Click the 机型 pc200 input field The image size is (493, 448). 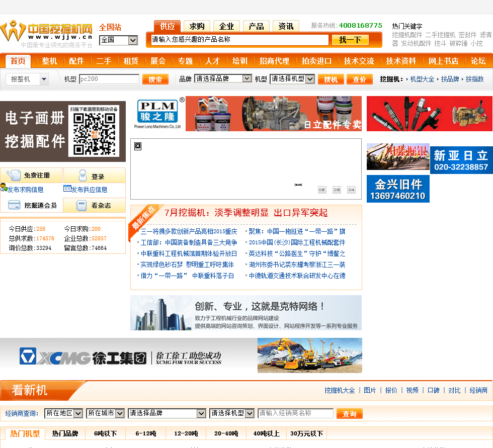(x=109, y=79)
